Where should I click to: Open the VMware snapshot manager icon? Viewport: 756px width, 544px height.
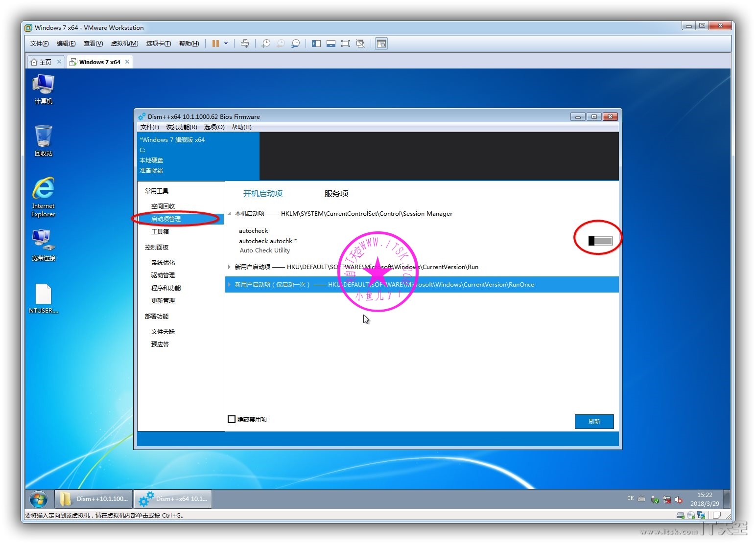point(295,44)
